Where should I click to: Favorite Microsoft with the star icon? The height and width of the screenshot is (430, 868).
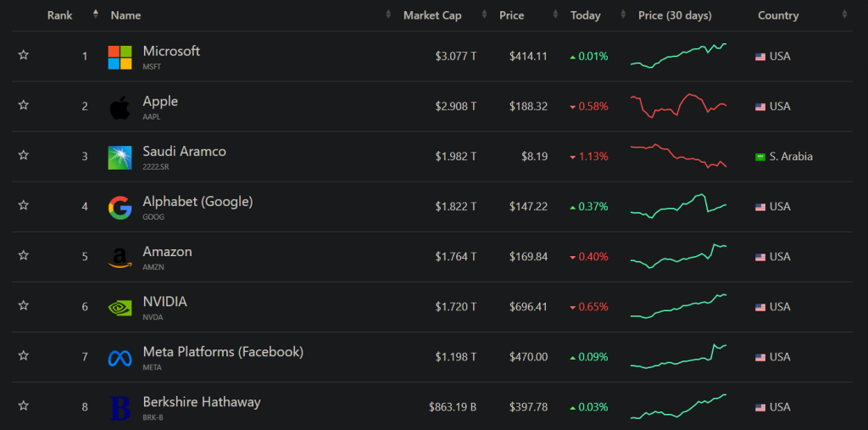[x=23, y=55]
